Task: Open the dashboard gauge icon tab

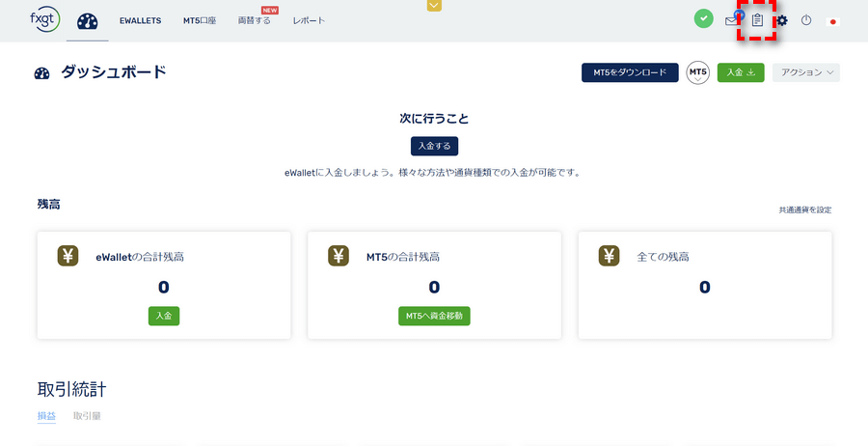Action: 88,21
